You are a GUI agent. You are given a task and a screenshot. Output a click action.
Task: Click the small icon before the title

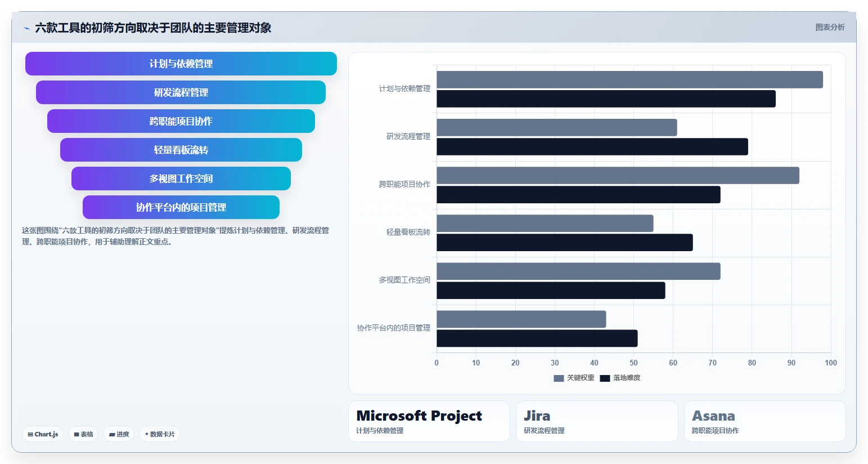(x=26, y=28)
